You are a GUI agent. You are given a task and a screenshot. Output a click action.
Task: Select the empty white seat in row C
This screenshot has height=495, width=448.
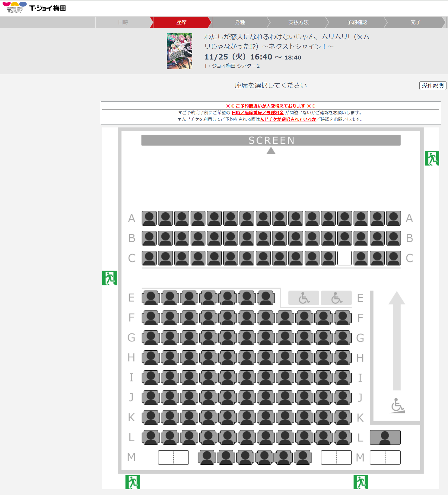(344, 258)
